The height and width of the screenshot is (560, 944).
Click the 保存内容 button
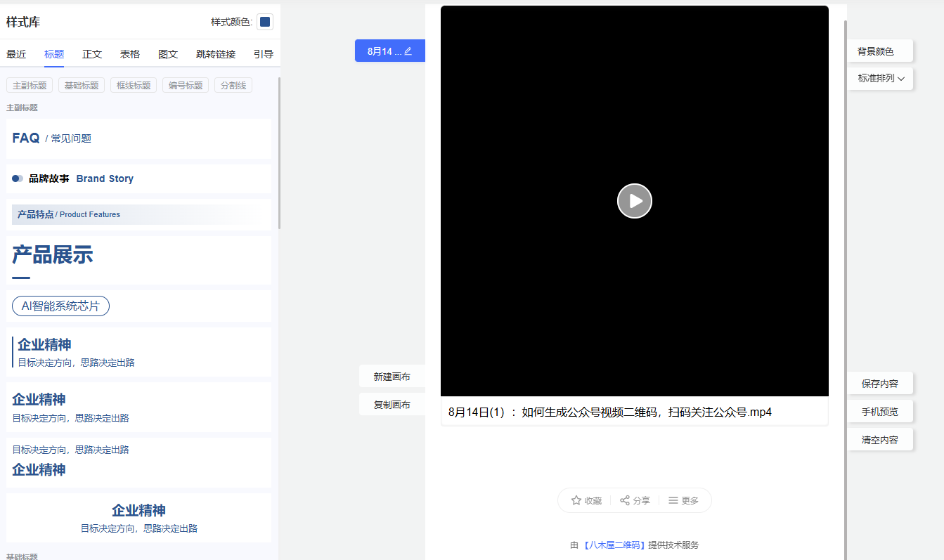tap(879, 384)
